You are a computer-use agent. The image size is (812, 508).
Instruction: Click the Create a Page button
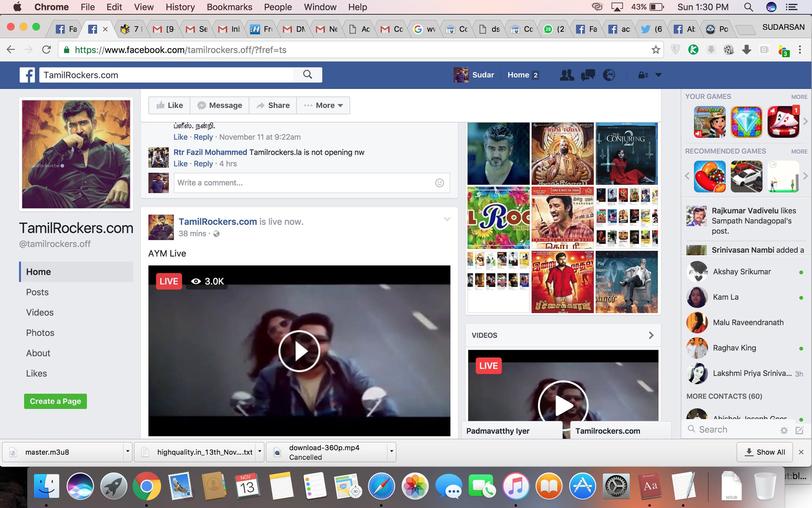[55, 401]
